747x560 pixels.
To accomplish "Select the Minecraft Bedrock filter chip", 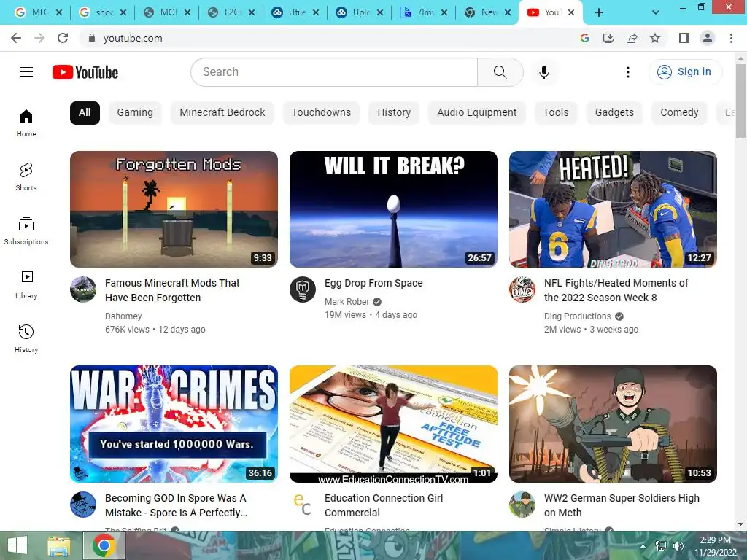I will click(222, 112).
